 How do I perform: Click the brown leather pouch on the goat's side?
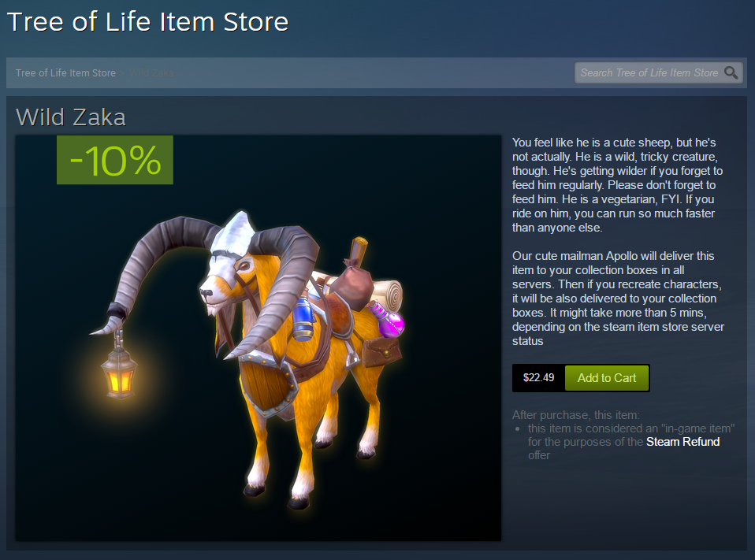tap(381, 353)
